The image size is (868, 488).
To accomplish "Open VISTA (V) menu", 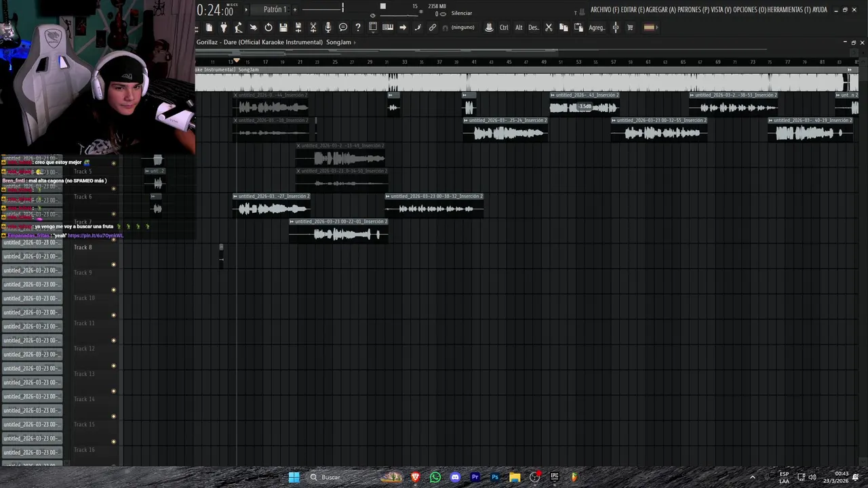I will (x=720, y=10).
